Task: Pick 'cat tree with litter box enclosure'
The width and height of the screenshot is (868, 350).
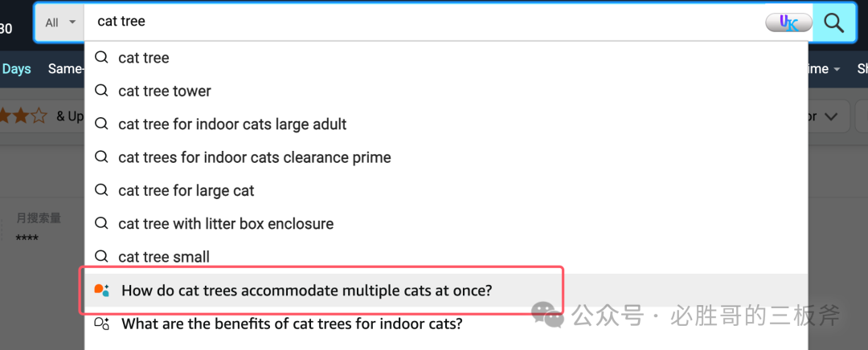Action: pyautogui.click(x=445, y=223)
